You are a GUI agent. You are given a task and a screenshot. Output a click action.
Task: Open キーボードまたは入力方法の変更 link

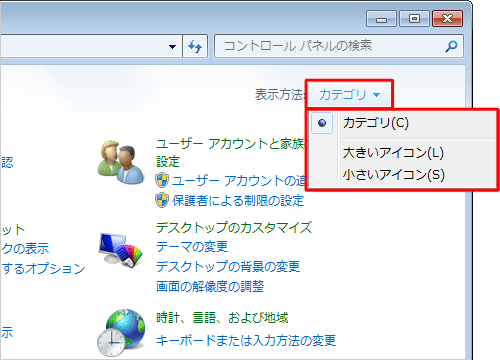pyautogui.click(x=246, y=340)
